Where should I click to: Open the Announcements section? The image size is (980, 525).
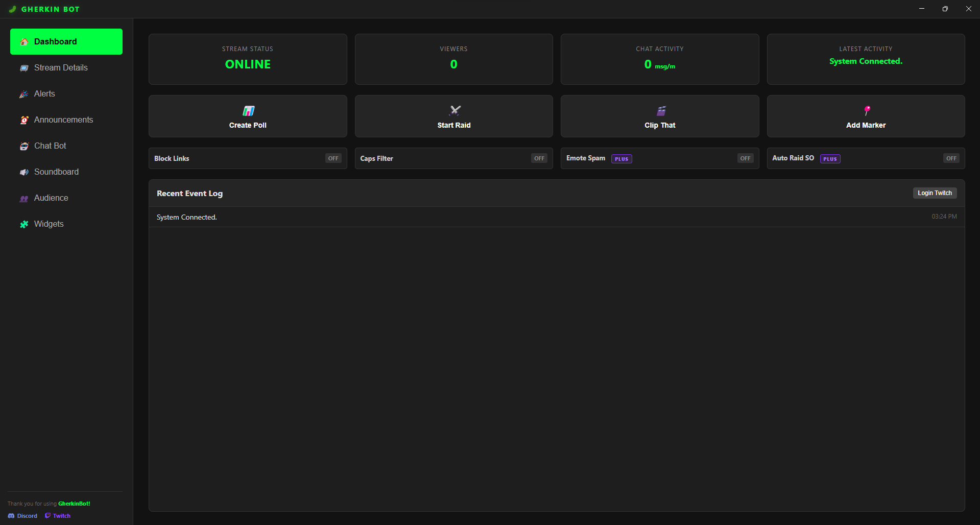tap(63, 120)
